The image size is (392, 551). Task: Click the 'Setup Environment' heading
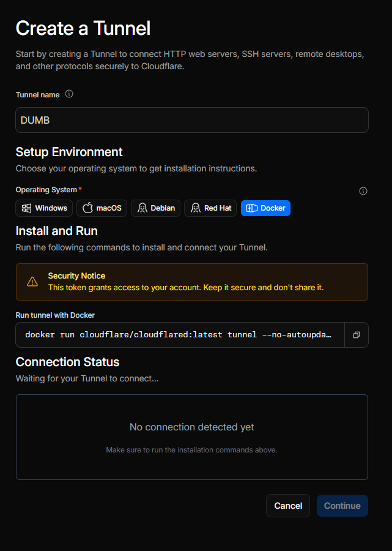69,152
